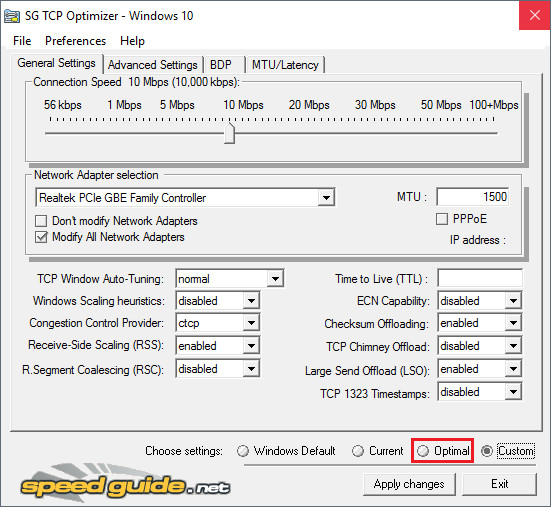This screenshot has height=507, width=551.
Task: Open the Realtek network adapter dropdown
Action: pyautogui.click(x=326, y=197)
